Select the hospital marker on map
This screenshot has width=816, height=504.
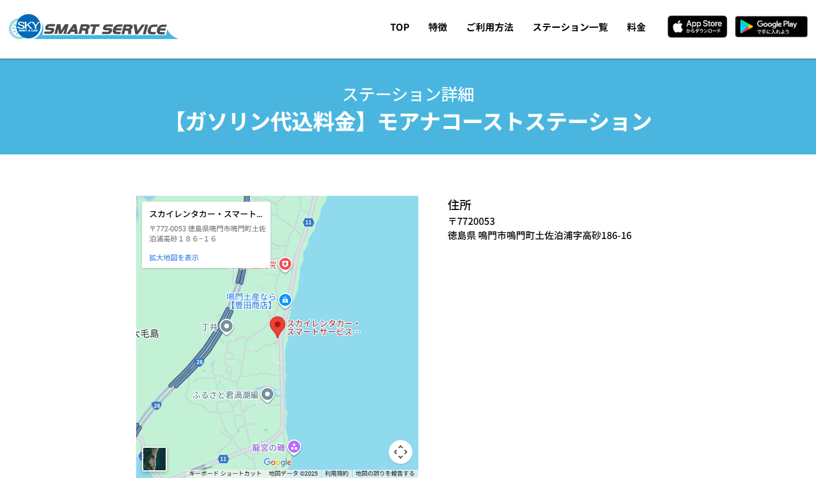point(285,264)
